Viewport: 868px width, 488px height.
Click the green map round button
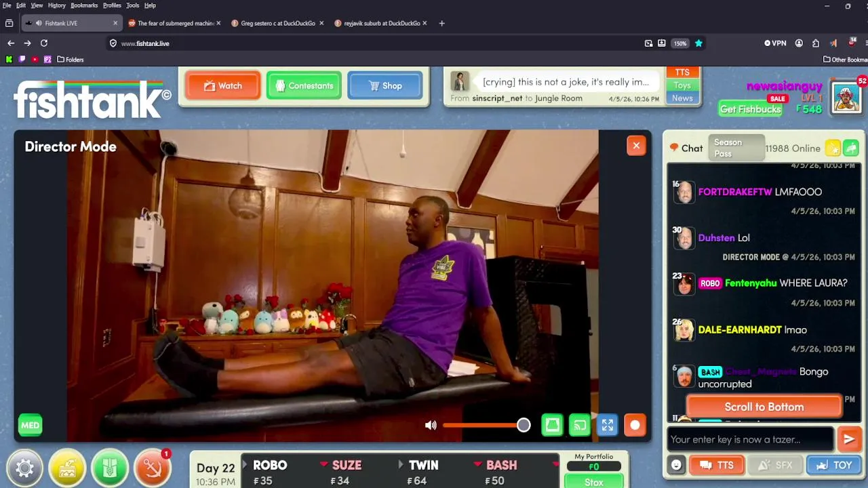pos(110,468)
